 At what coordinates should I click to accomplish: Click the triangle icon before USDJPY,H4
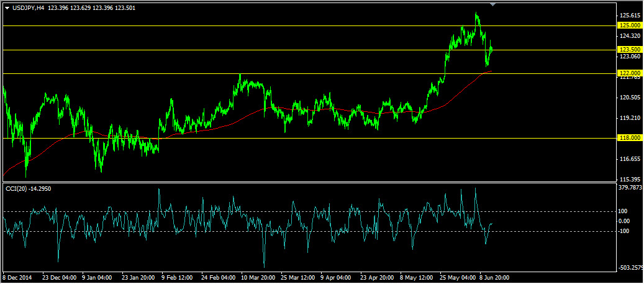(x=7, y=8)
